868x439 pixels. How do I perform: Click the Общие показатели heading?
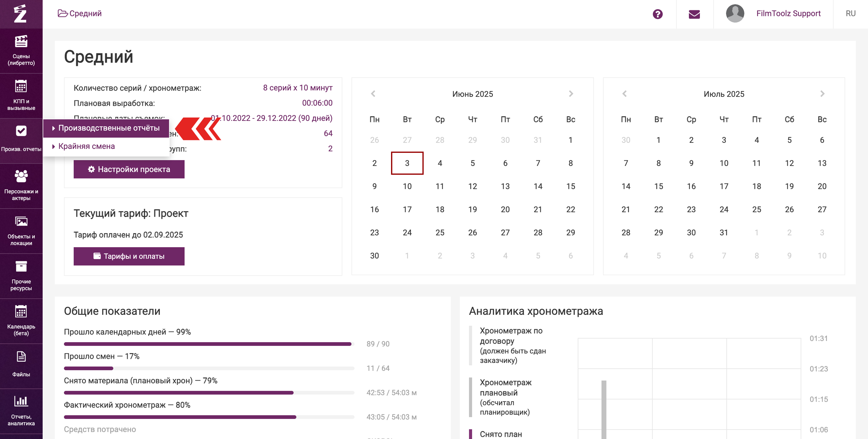coord(112,311)
